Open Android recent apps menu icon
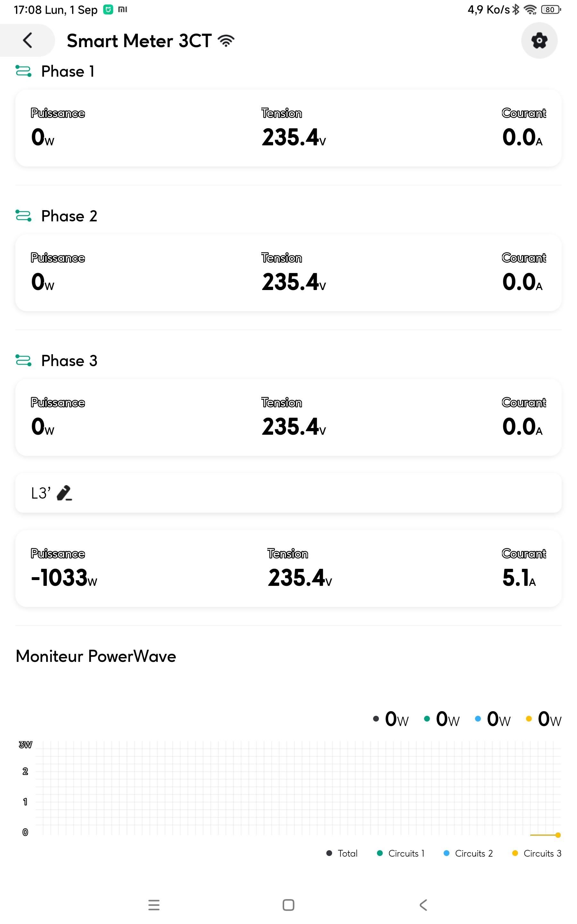This screenshot has height=924, width=577. coord(154,904)
